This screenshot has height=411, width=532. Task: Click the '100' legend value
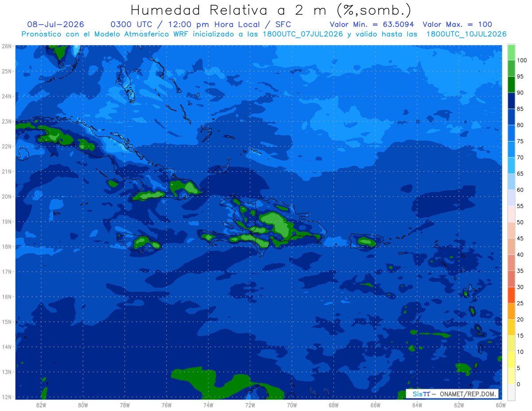click(x=522, y=60)
